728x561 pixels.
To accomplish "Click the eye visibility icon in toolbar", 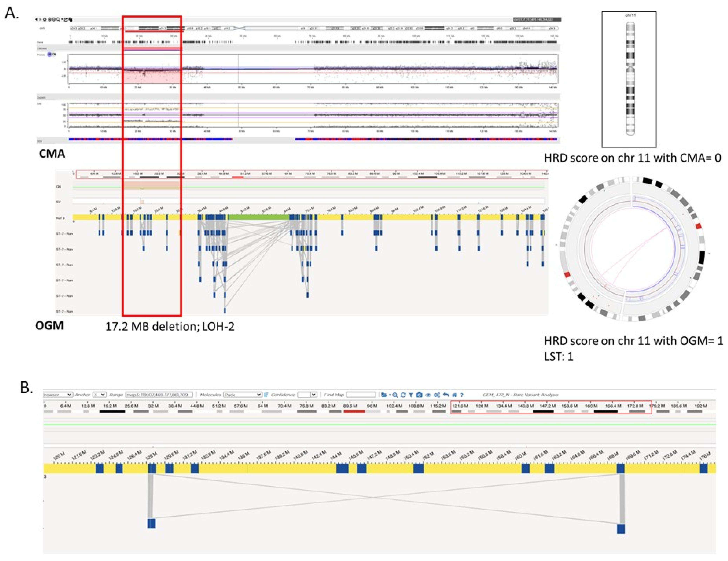I will [x=428, y=395].
